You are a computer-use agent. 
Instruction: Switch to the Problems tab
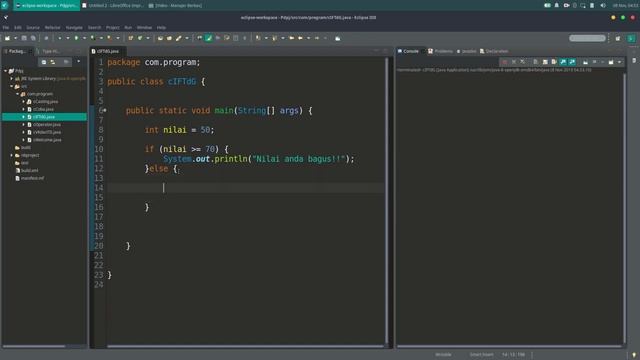[440, 51]
